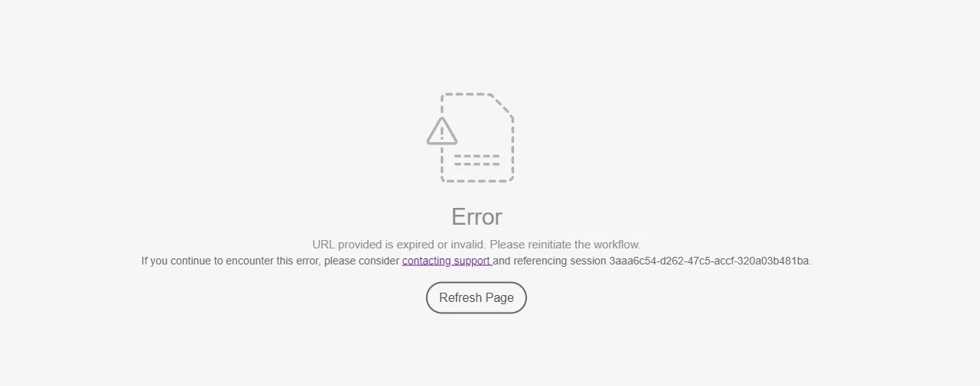This screenshot has height=386, width=980.
Task: Click the word 'contacting' in the purple link
Action: (x=426, y=261)
